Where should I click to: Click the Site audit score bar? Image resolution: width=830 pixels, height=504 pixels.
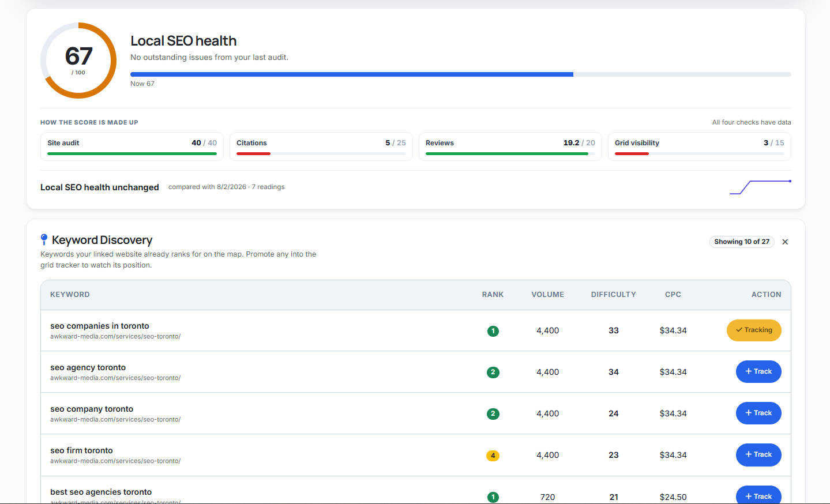click(x=132, y=154)
